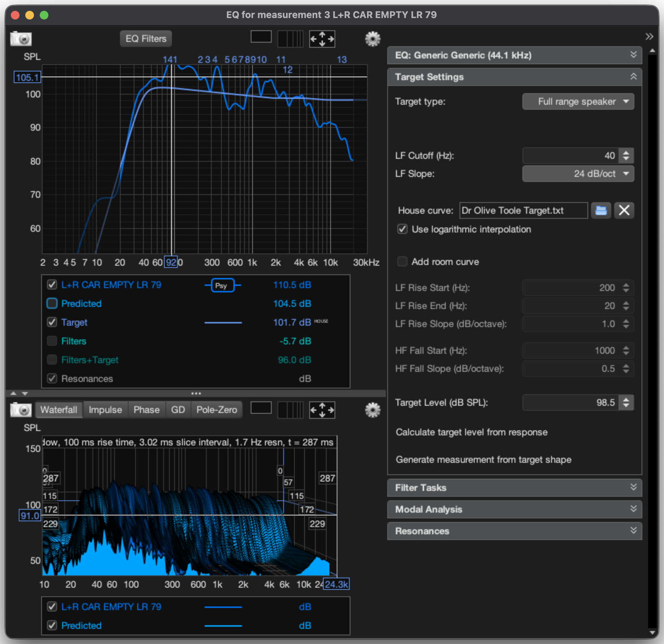Click Calculate target level from response

(x=471, y=432)
